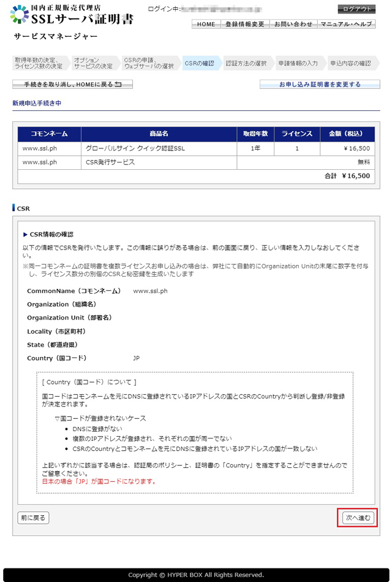
Task: Click the 1年 cell in the table
Action: (255, 148)
